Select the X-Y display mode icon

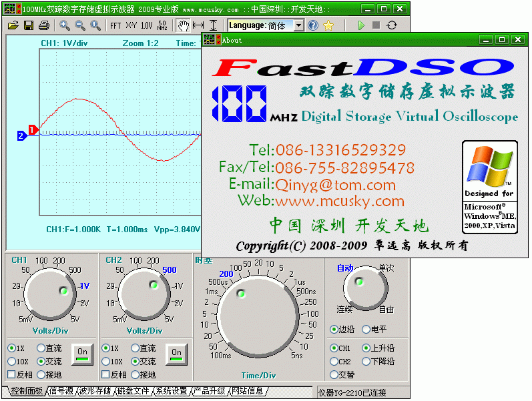131,25
